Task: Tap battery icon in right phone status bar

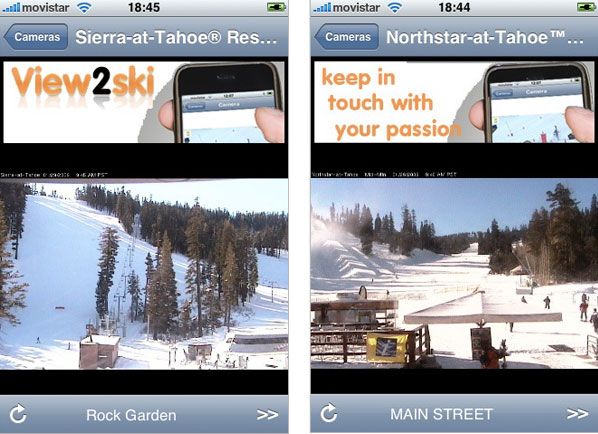Action: click(x=586, y=7)
